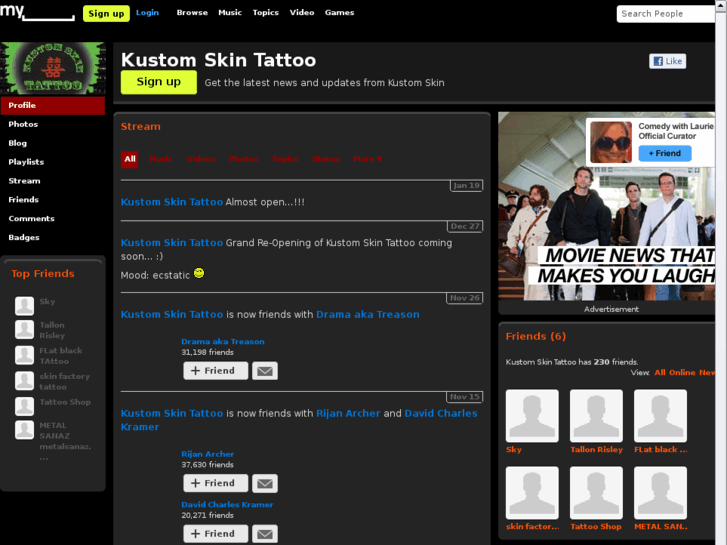Click the Myspace logo
This screenshot has height=545, width=727.
point(37,12)
